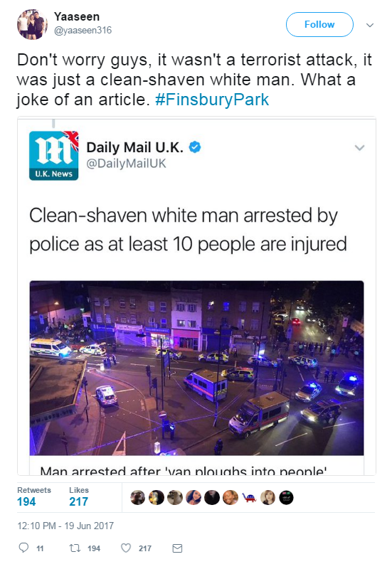Open the @DailyMailUK handle
This screenshot has width=392, height=569.
point(126,164)
